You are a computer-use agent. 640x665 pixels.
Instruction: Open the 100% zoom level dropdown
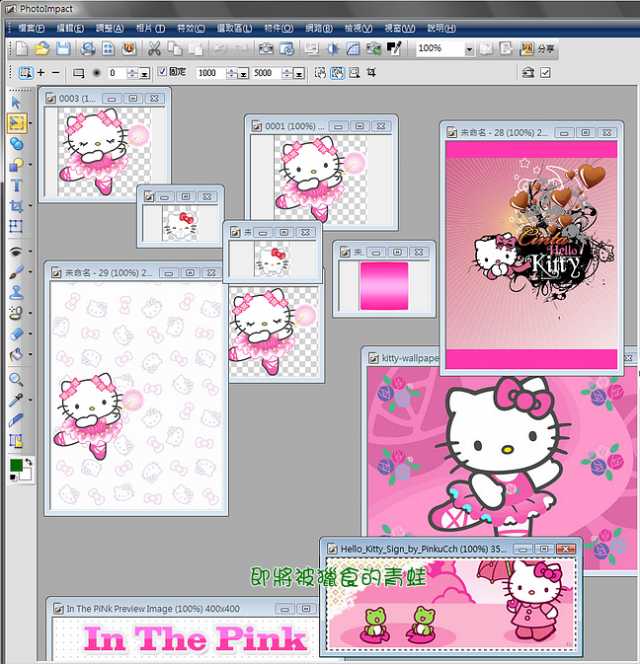469,49
